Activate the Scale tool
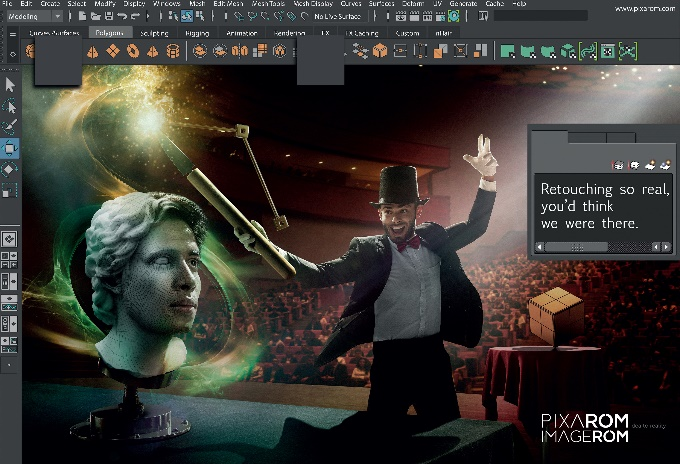 pyautogui.click(x=10, y=190)
